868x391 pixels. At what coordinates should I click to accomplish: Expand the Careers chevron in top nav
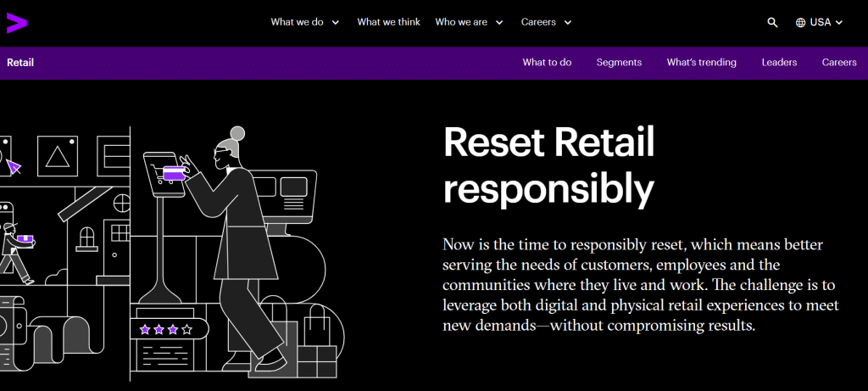[x=567, y=23]
